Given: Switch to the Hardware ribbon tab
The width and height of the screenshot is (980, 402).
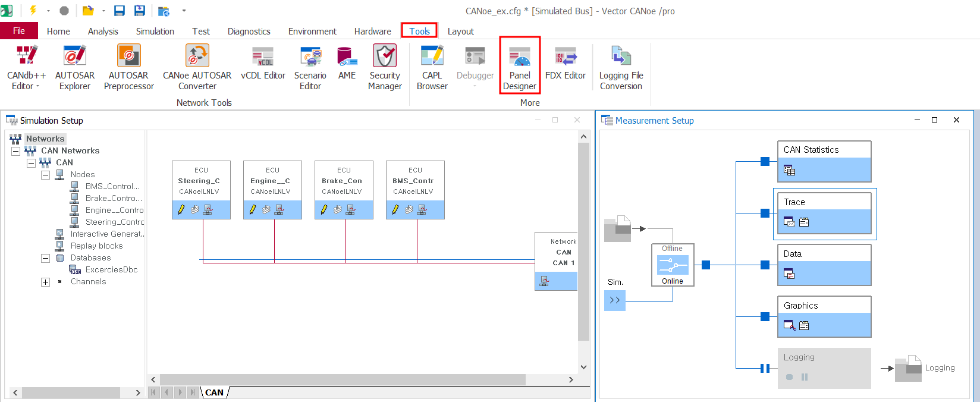Looking at the screenshot, I should (373, 31).
